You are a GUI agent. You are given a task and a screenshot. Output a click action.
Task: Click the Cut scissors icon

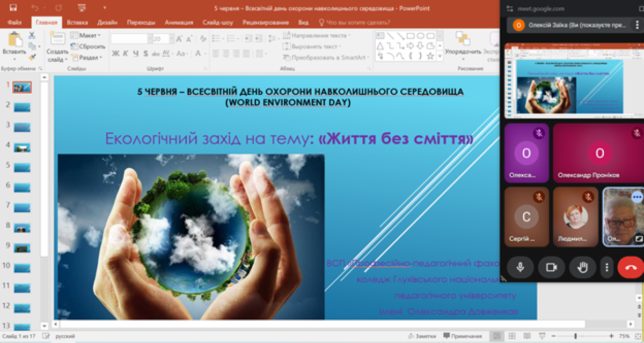pyautogui.click(x=32, y=35)
